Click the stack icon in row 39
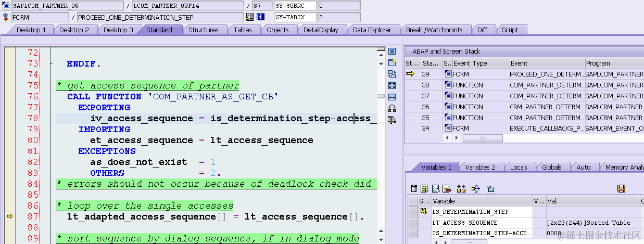644x244 pixels. tap(448, 74)
